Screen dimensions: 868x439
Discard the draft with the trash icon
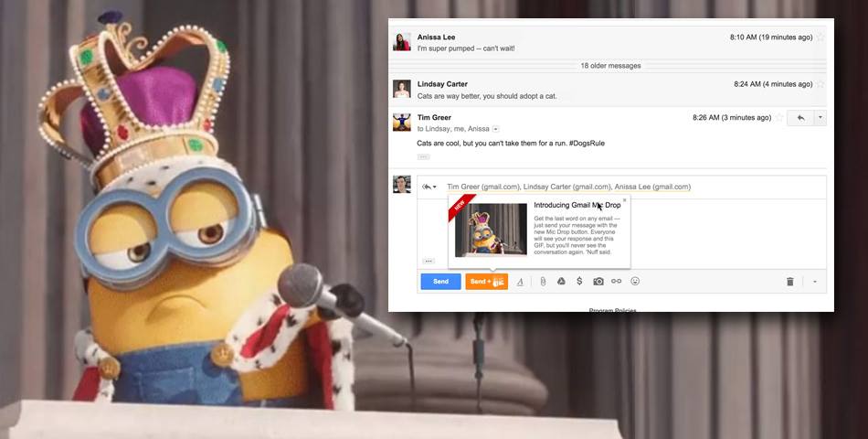point(790,282)
